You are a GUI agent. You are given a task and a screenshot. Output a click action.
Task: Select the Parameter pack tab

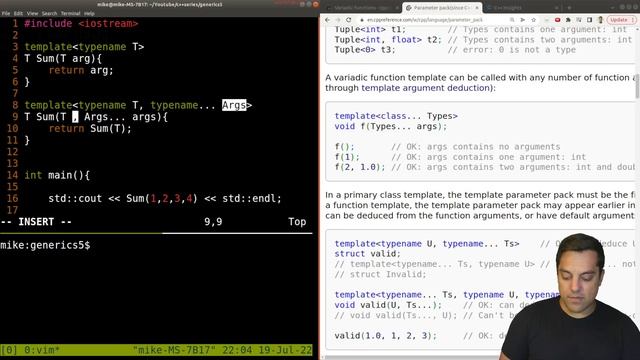coord(442,8)
